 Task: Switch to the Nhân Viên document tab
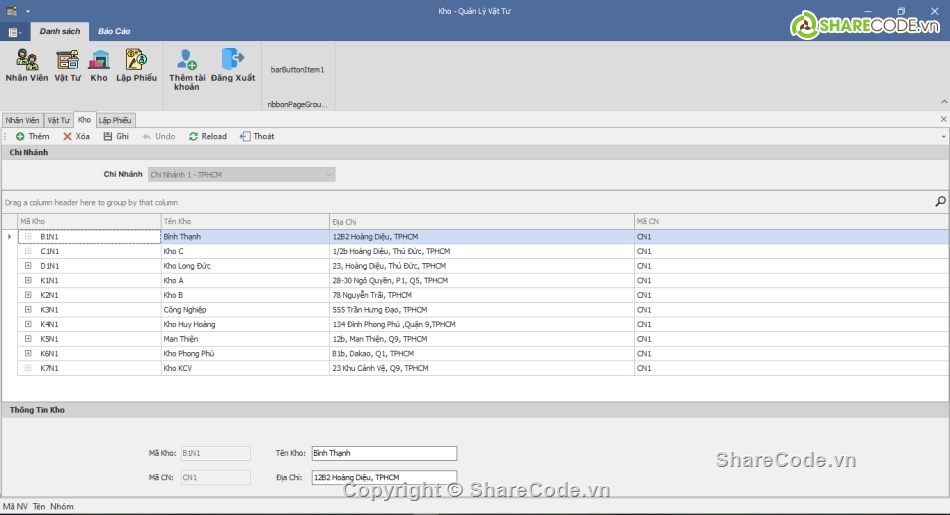[22, 120]
